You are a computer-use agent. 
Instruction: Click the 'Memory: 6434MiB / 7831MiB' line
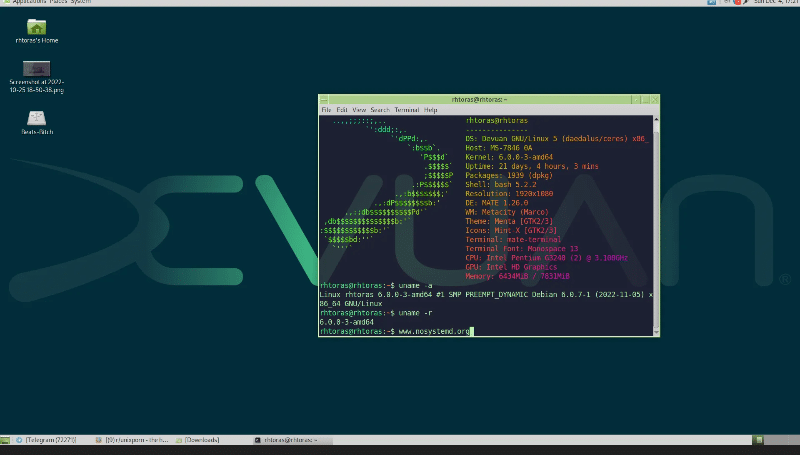click(x=517, y=276)
